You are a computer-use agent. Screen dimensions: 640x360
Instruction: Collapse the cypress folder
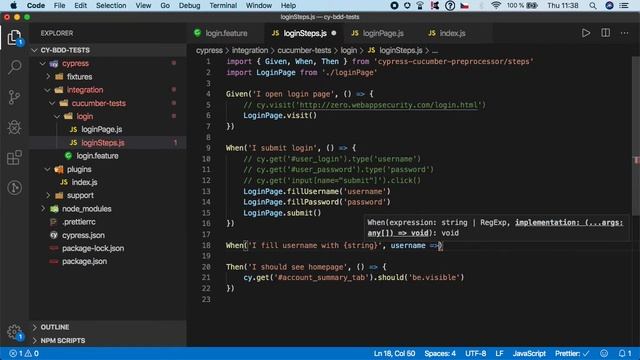(x=43, y=64)
